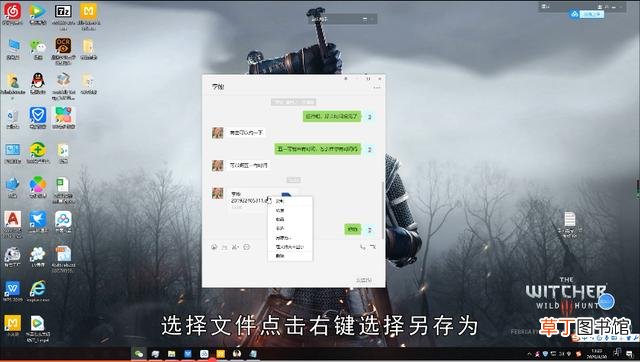Open the QQ penguin desktop icon
Viewport: 640px width, 362px height.
[38, 83]
